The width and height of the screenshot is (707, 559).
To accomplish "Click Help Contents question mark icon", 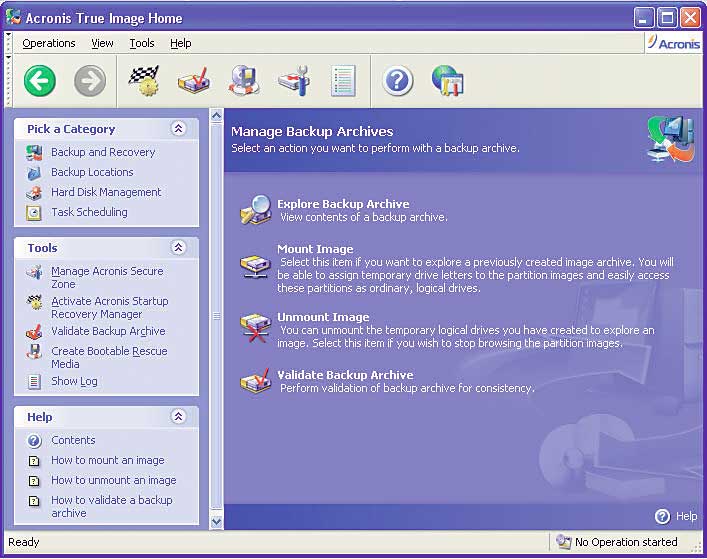I will [34, 440].
